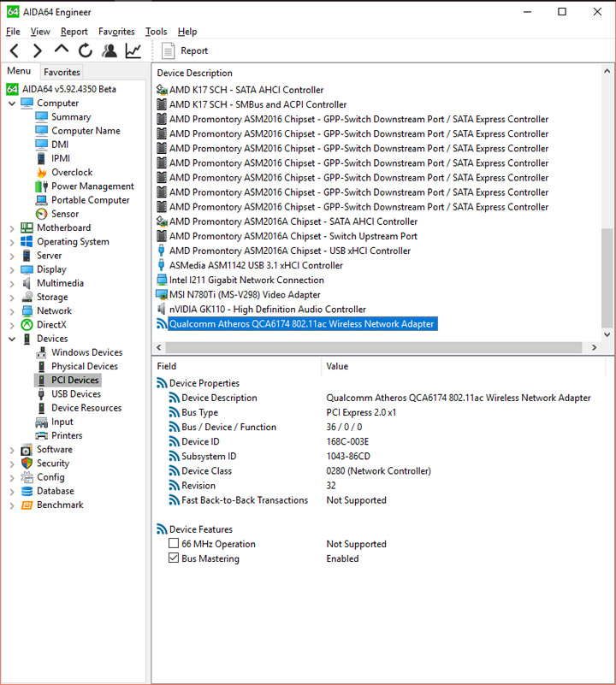This screenshot has width=616, height=685.
Task: Select Computer Name in the tree
Action: 86,131
